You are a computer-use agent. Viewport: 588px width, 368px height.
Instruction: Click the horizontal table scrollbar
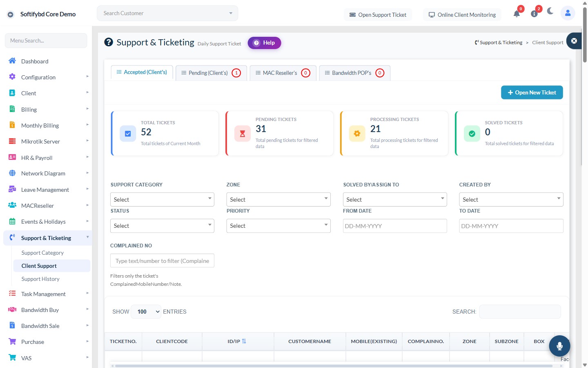point(334,366)
